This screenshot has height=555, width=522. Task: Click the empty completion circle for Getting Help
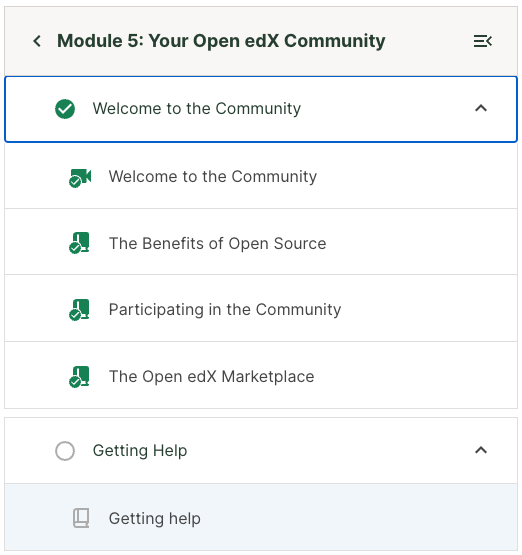point(65,451)
